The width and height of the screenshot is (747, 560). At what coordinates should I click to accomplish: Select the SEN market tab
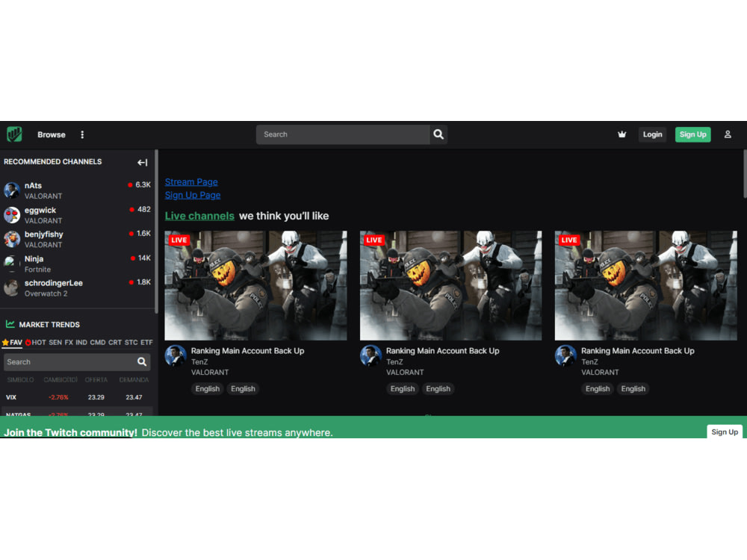pos(55,343)
